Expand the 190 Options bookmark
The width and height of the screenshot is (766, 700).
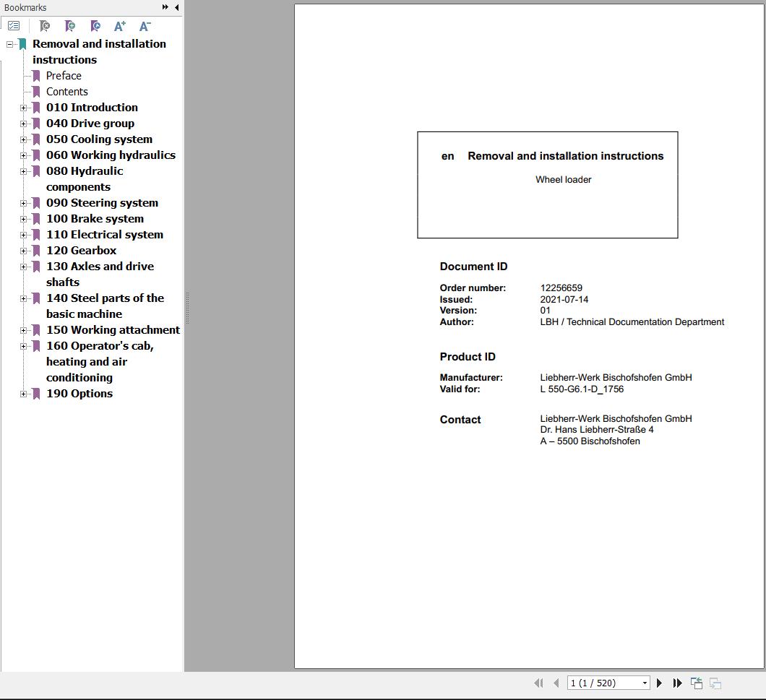click(23, 394)
